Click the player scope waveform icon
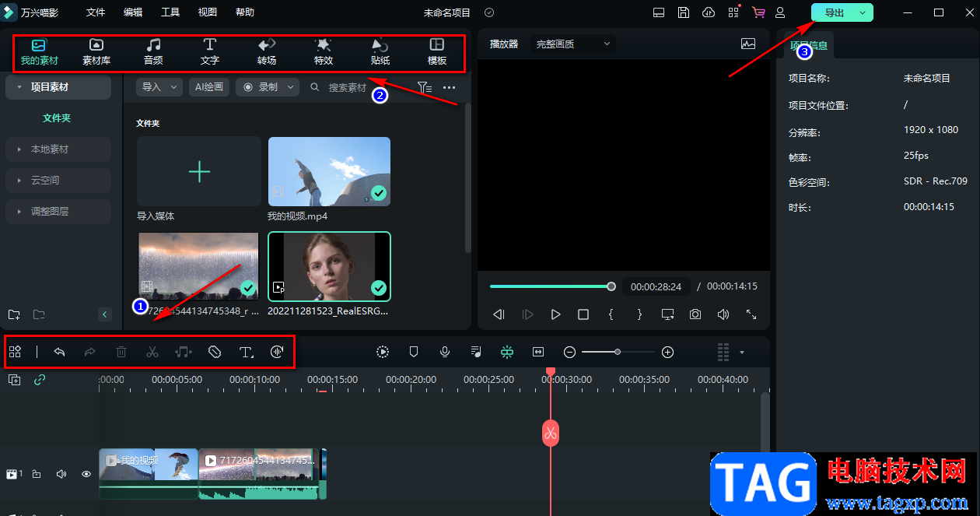 748,44
